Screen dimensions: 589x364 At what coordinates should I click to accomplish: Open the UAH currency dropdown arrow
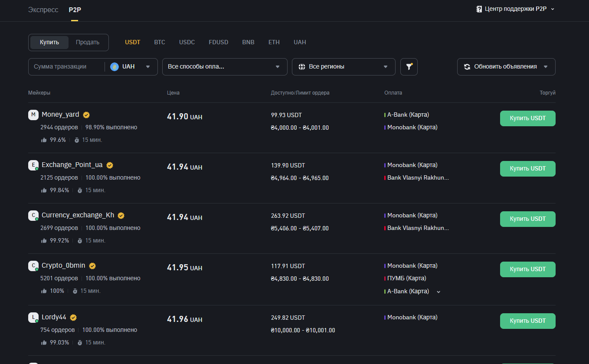coord(148,67)
